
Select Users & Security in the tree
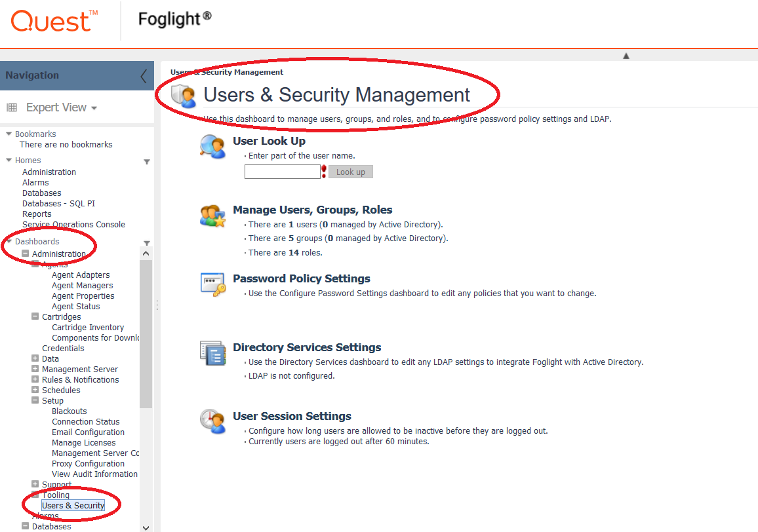pyautogui.click(x=73, y=505)
